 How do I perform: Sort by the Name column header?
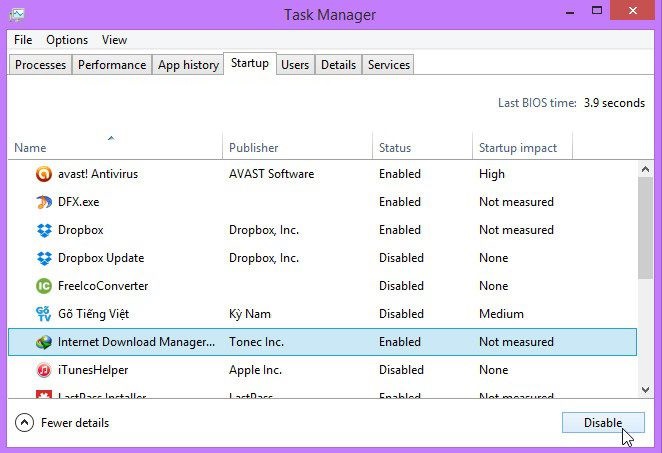[x=115, y=146]
